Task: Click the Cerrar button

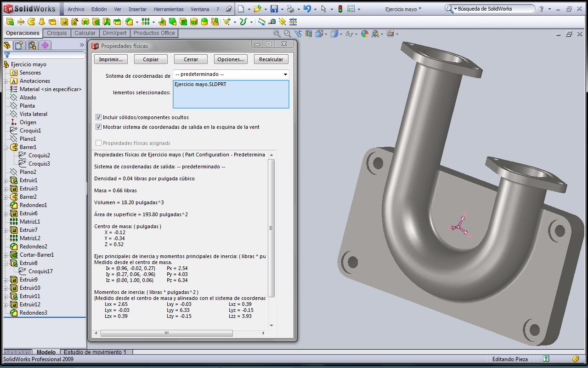Action: coord(191,59)
